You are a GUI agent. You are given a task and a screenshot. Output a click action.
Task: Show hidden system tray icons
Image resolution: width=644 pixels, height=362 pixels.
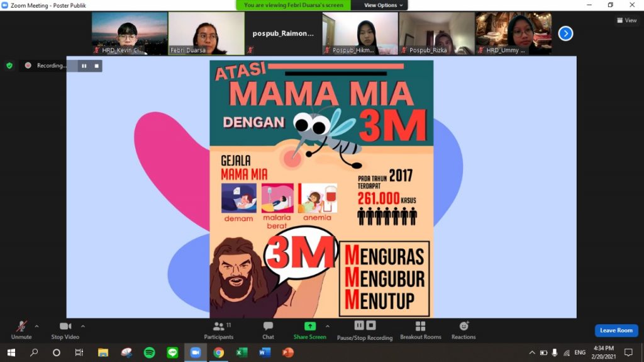[x=532, y=353]
